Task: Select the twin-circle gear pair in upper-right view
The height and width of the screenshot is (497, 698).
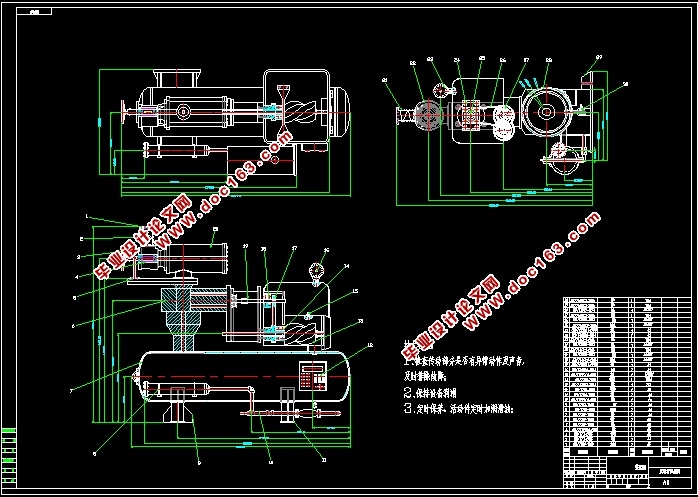Action: point(504,123)
